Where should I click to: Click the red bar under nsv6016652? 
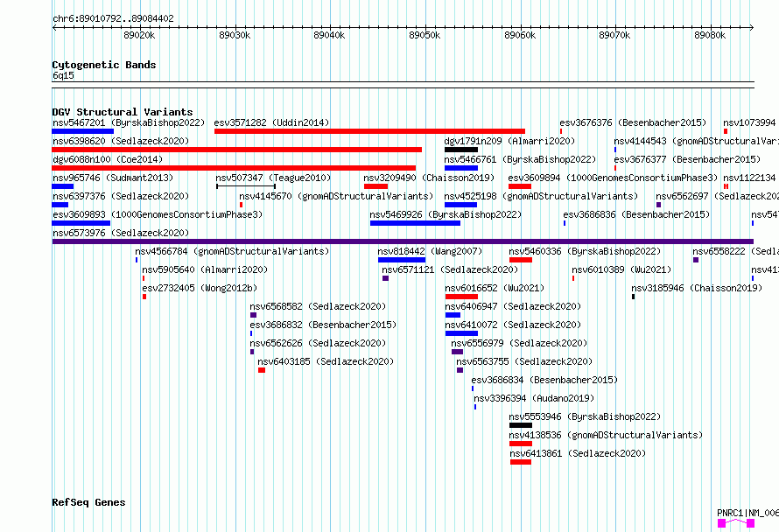[x=461, y=297]
